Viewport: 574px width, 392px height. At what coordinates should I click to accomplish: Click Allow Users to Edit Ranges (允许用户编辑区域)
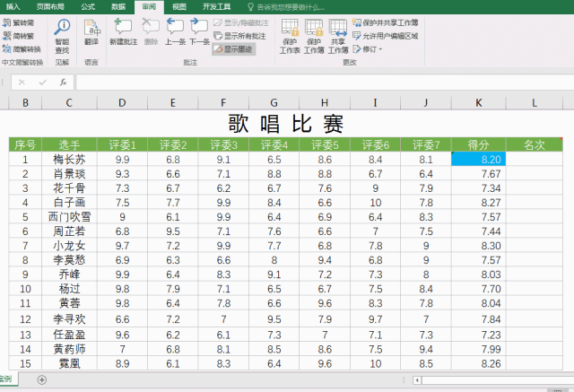tap(386, 36)
